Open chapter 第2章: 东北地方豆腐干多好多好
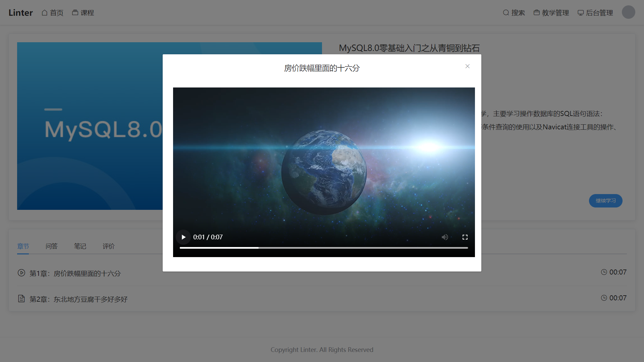 tap(78, 299)
